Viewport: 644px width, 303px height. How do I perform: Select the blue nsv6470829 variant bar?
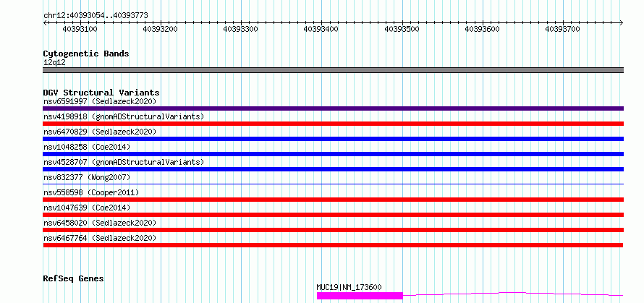(x=333, y=139)
